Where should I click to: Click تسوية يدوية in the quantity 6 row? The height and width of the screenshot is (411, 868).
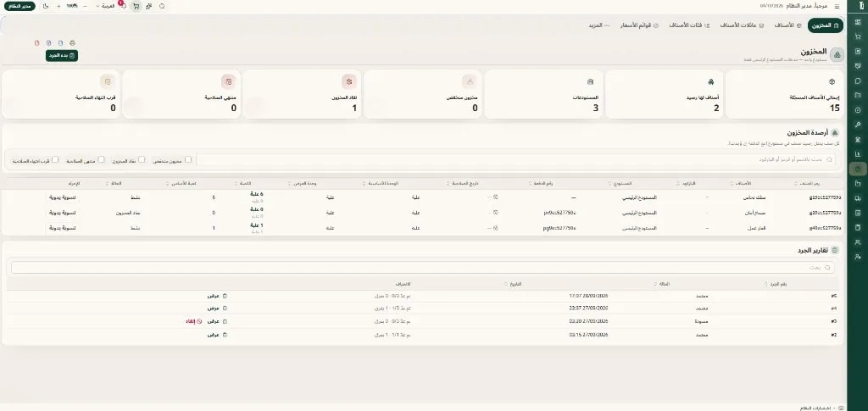[62, 197]
